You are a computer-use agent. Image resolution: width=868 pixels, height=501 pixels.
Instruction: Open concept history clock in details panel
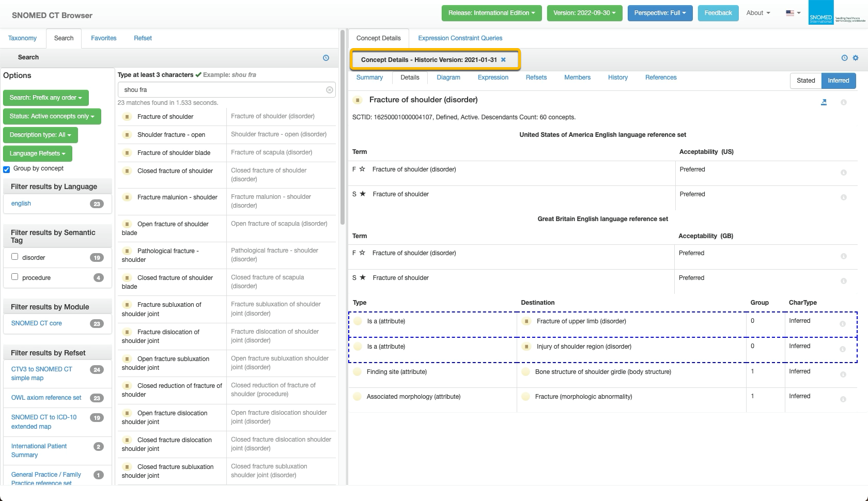tap(844, 58)
